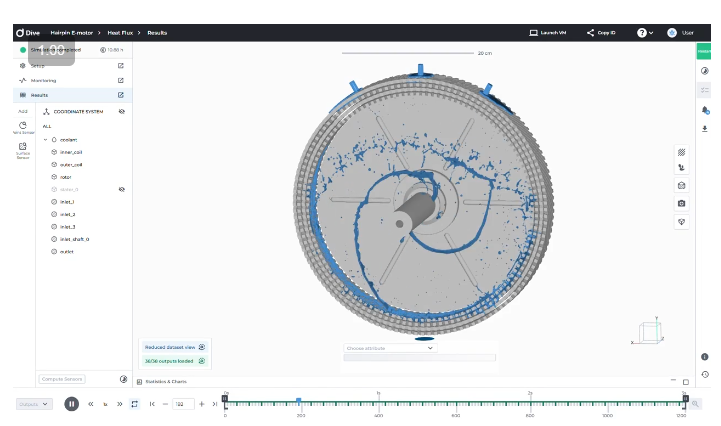Screen dimensions: 721x426
Task: Toggle the playback loop button
Action: point(134,404)
